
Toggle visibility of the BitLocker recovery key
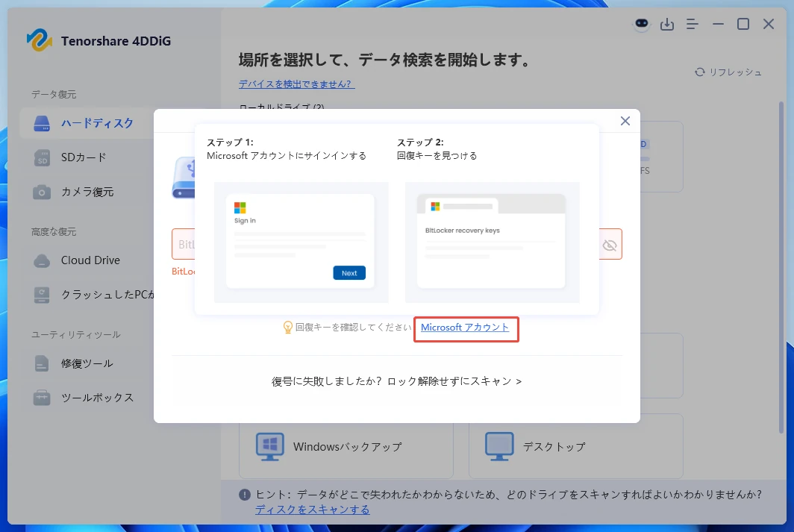[x=610, y=244]
